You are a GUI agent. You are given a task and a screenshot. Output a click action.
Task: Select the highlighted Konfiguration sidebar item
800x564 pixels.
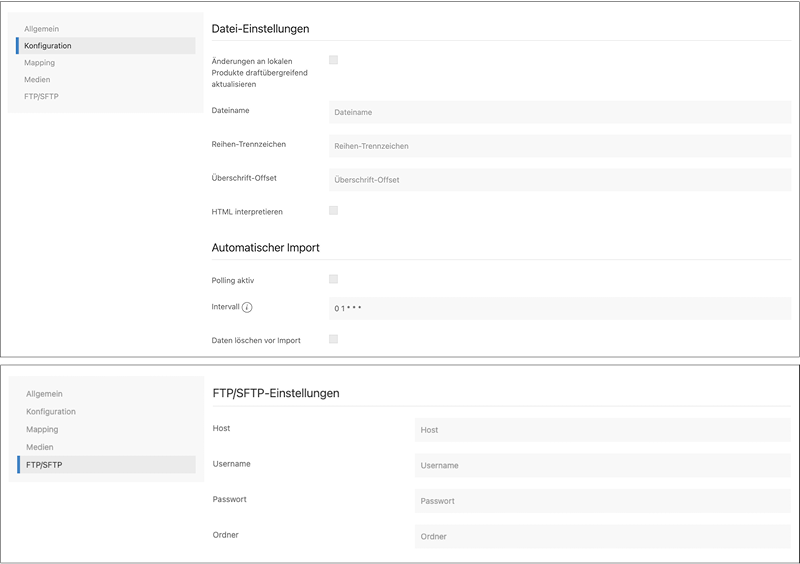click(48, 46)
